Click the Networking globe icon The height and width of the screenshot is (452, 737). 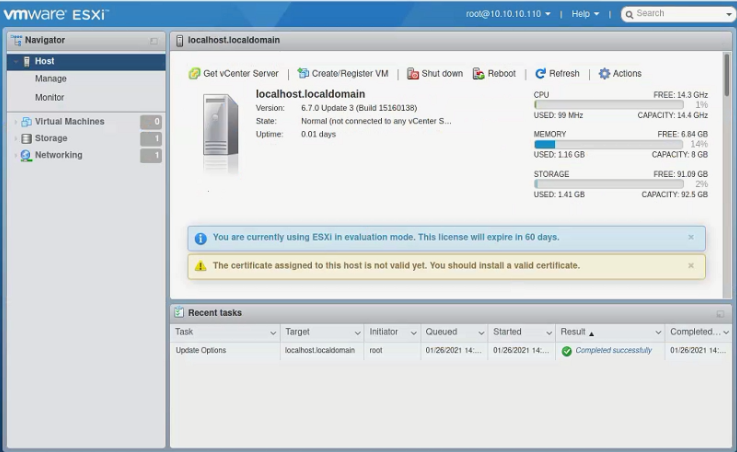click(x=26, y=156)
